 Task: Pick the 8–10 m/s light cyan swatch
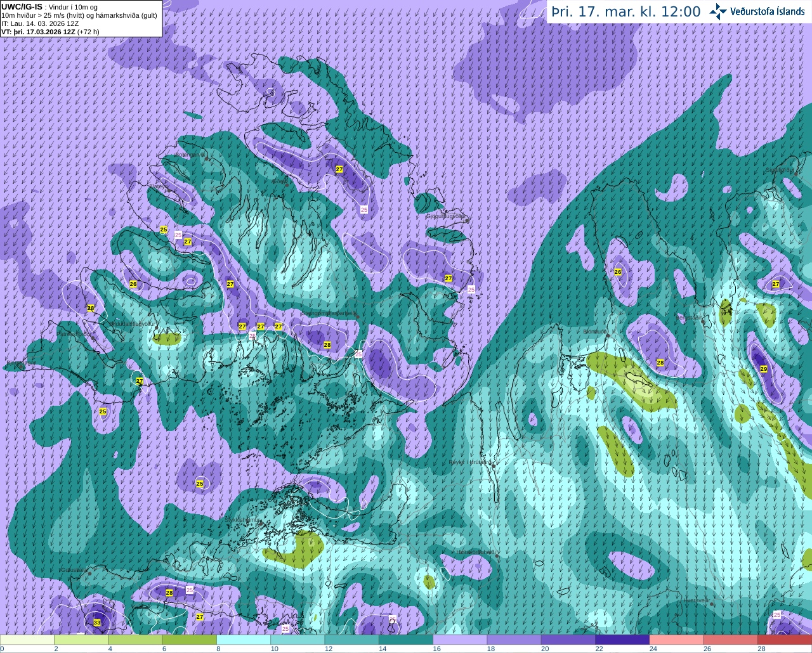coord(244,640)
